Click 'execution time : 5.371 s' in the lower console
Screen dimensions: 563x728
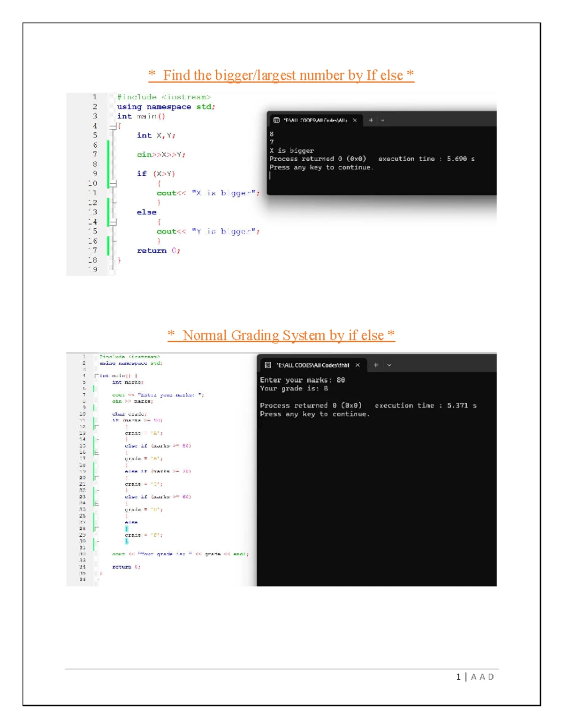426,405
